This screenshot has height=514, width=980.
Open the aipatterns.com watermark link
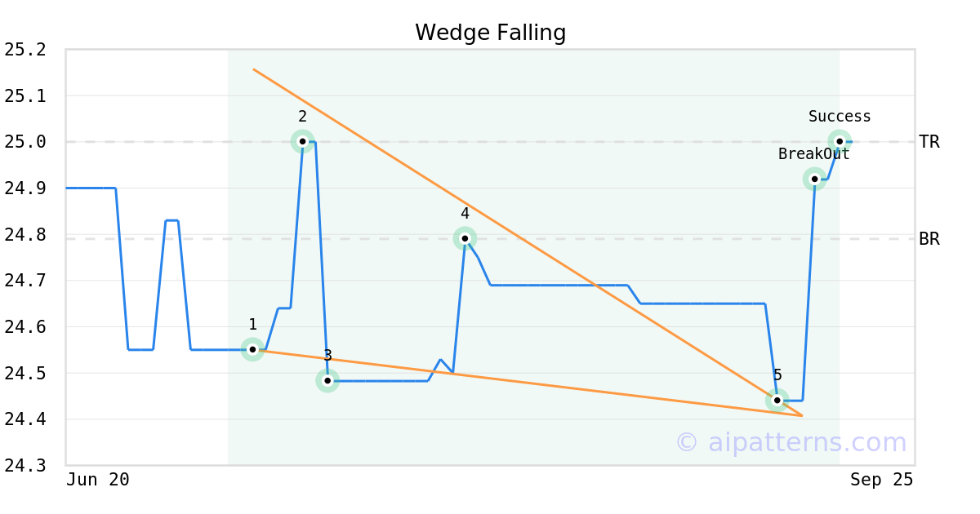tap(791, 443)
